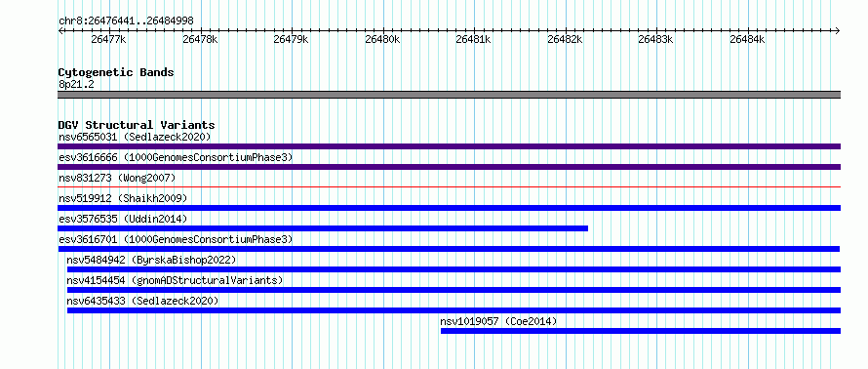This screenshot has height=369, width=868.
Task: Click the shorter blue esv3576535 variant bar
Action: pyautogui.click(x=323, y=228)
